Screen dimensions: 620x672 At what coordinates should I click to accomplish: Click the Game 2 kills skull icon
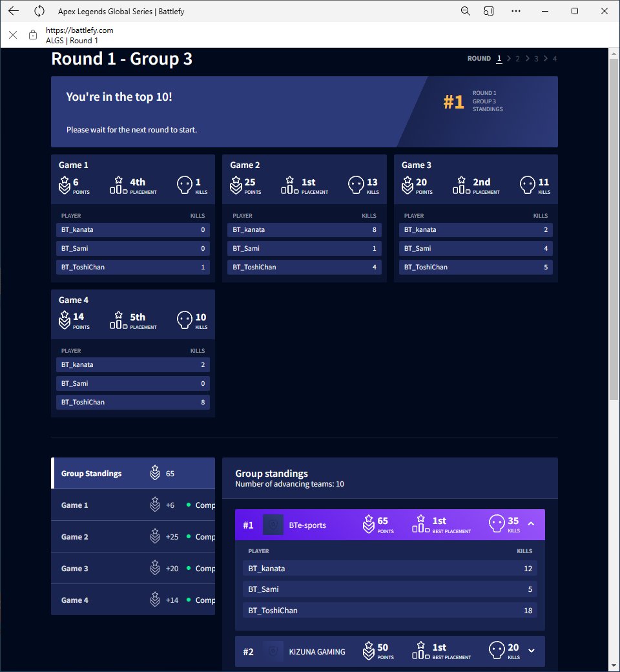point(356,185)
